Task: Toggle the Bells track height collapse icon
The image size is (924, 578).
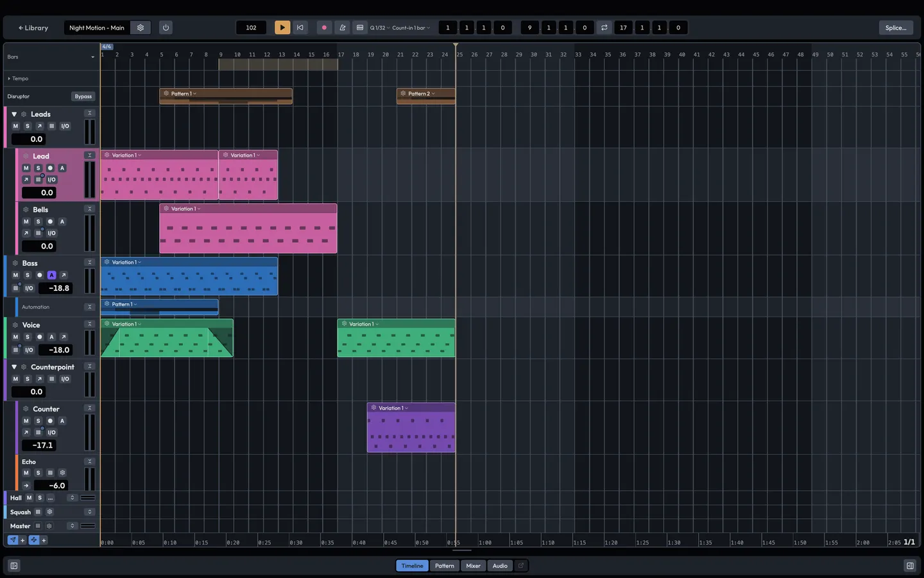Action: pos(90,209)
